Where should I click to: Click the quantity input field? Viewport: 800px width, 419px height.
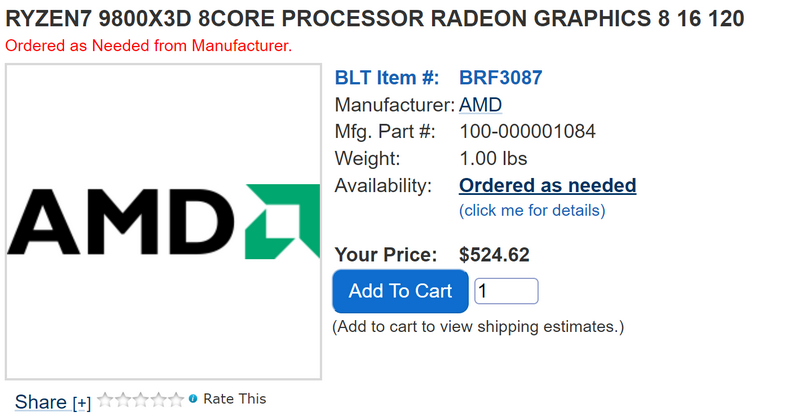tap(506, 291)
